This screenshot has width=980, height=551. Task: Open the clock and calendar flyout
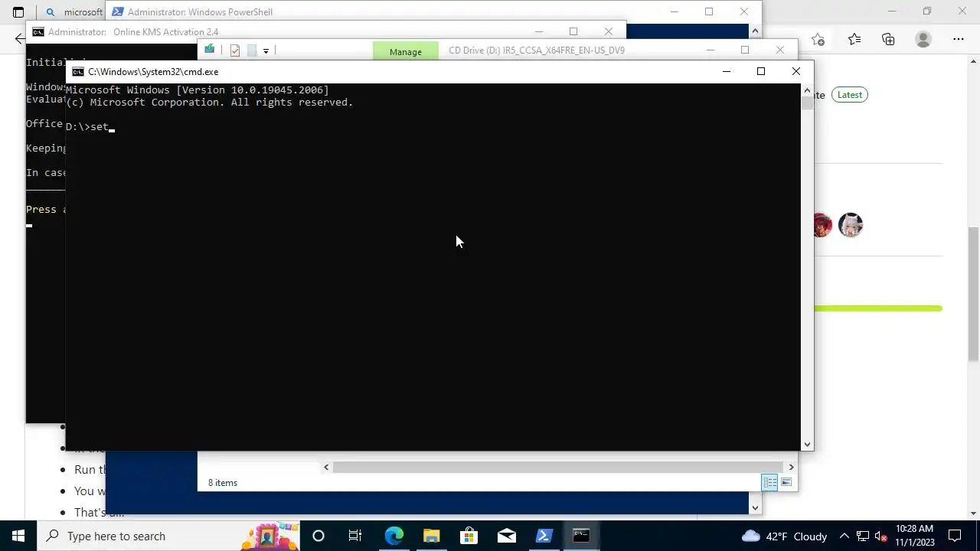coord(915,536)
